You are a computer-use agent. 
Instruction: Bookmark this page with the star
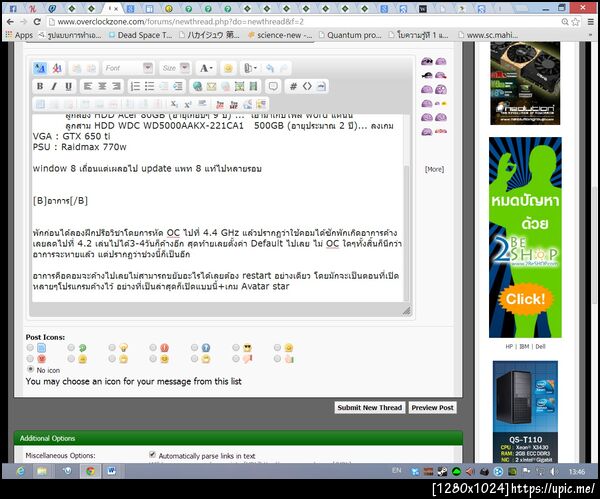[x=575, y=22]
